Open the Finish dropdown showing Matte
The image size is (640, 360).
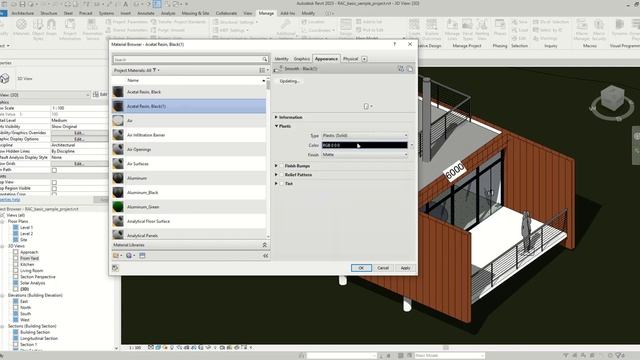364,155
